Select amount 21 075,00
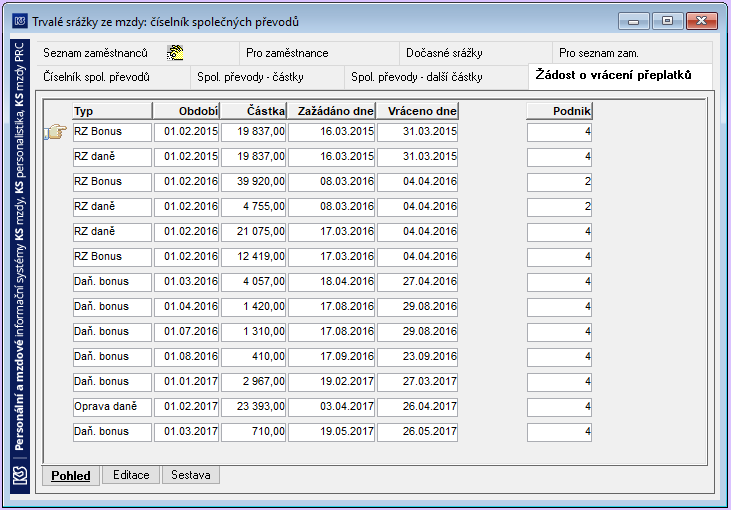This screenshot has height=510, width=731. coord(253,232)
